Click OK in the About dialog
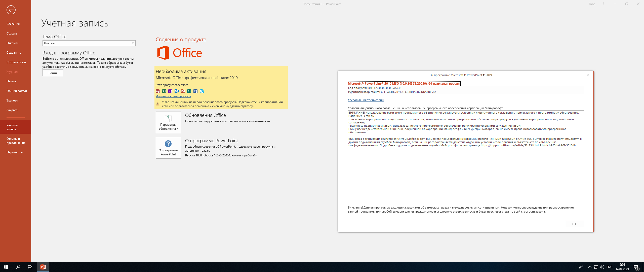Image resolution: width=644 pixels, height=272 pixels. [574, 224]
